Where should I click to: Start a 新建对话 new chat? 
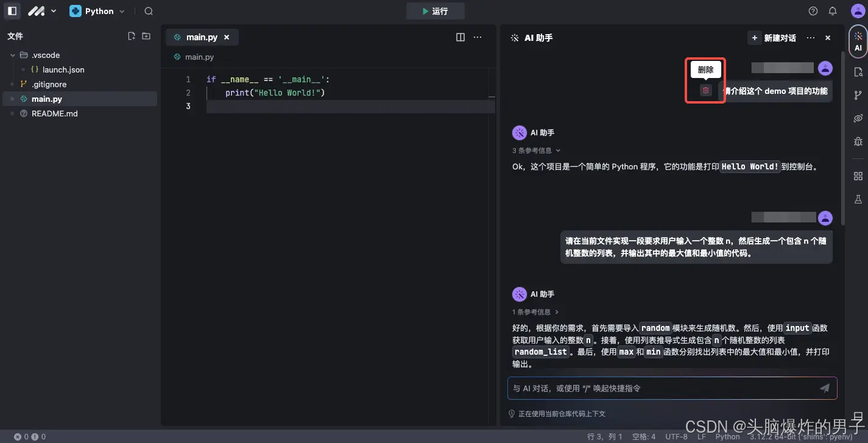771,37
